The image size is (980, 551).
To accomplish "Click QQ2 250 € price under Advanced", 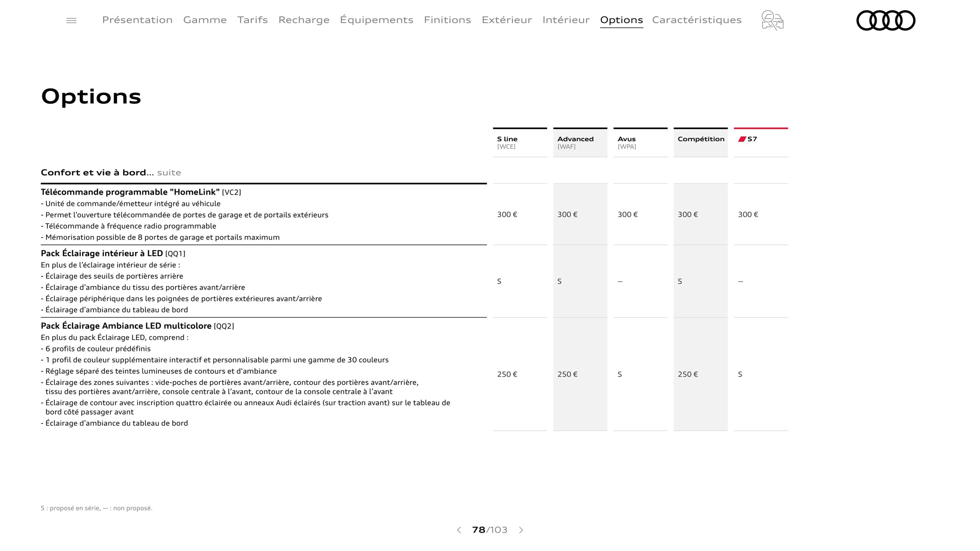I will pyautogui.click(x=567, y=374).
